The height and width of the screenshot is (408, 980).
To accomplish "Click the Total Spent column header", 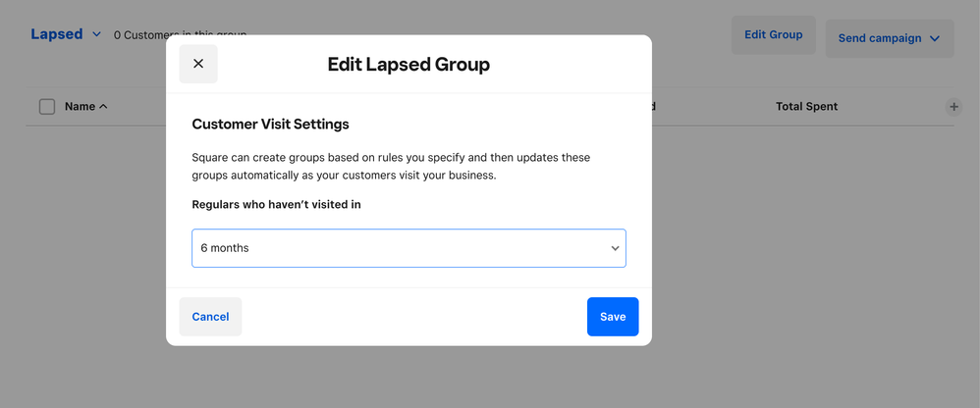I will click(806, 106).
